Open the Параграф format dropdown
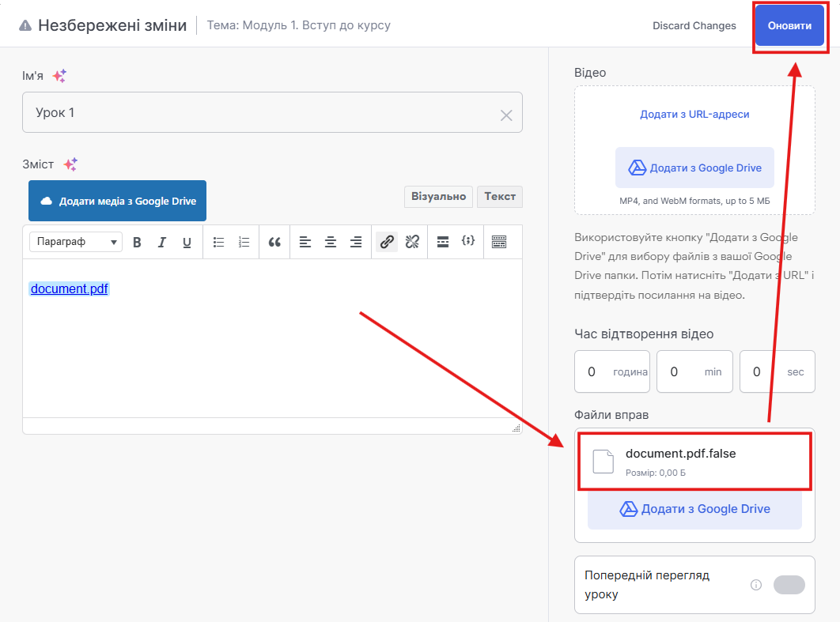 pyautogui.click(x=76, y=242)
